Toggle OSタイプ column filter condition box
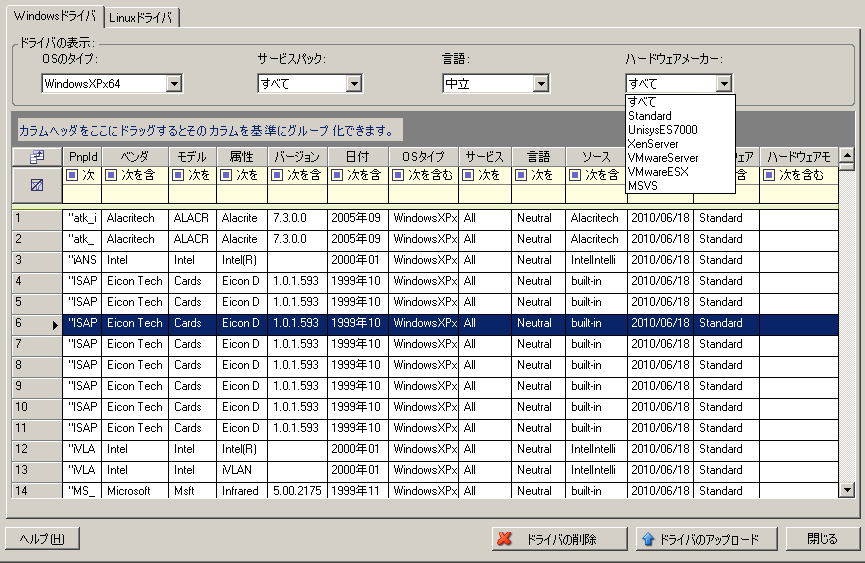Screen dimensions: 865x563 coord(398,175)
